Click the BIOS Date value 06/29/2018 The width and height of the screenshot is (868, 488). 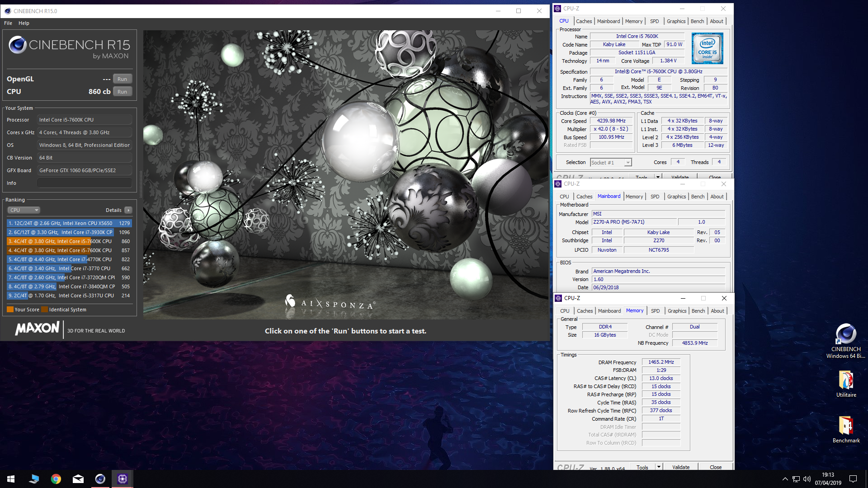pos(659,287)
